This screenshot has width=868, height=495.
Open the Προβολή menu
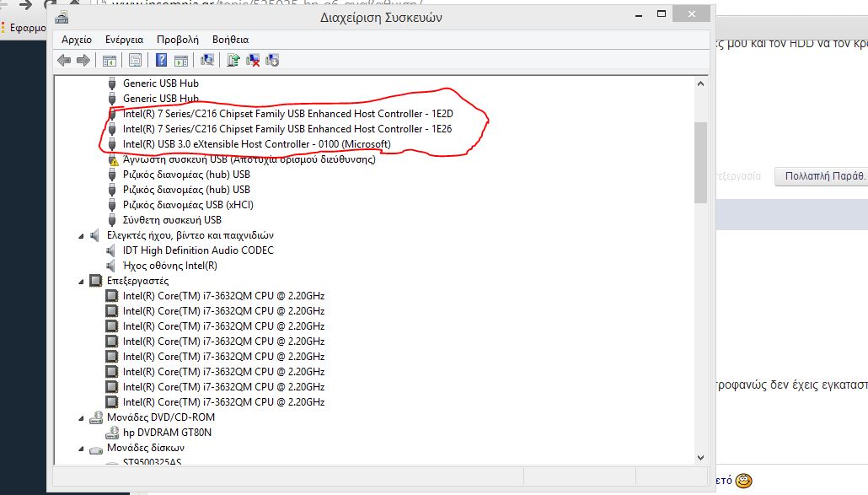[177, 40]
